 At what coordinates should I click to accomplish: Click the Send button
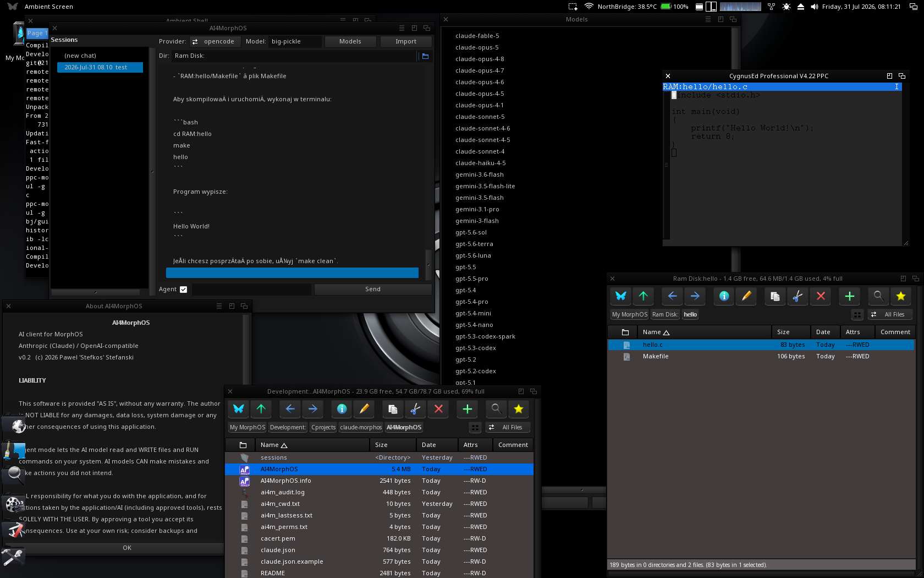pos(373,290)
